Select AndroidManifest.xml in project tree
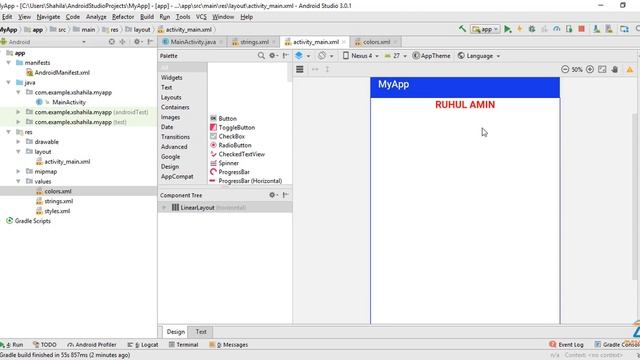The image size is (640, 360). click(x=58, y=73)
